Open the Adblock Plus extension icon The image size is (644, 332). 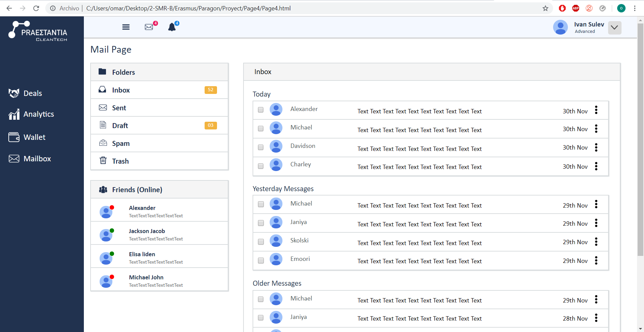[x=576, y=8]
